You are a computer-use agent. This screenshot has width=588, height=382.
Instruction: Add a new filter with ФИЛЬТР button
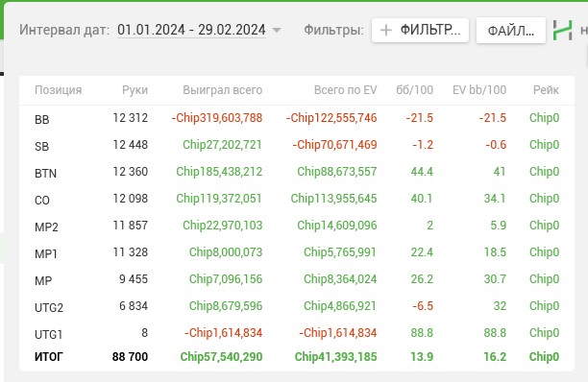click(420, 30)
